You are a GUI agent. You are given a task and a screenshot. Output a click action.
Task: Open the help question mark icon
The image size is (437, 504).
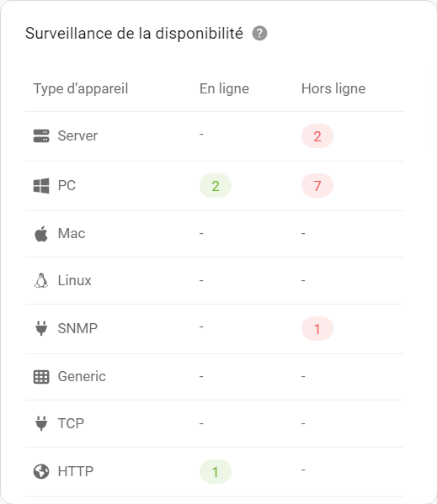259,34
